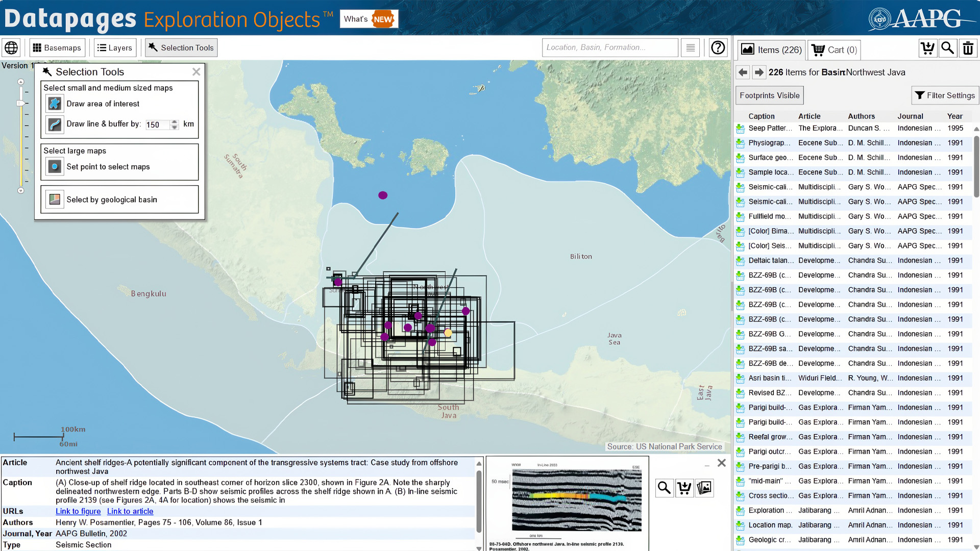The width and height of the screenshot is (980, 551).
Task: Select Surface geo... caption row
Action: click(x=771, y=158)
